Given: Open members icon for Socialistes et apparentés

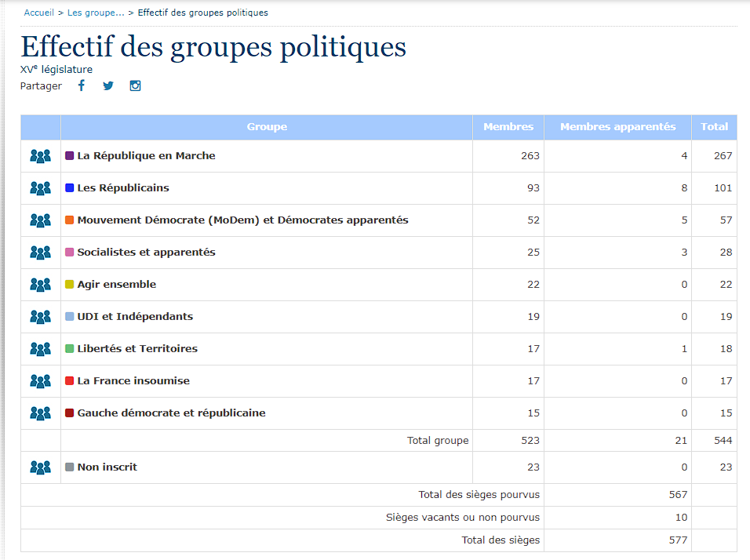Looking at the screenshot, I should (x=40, y=253).
